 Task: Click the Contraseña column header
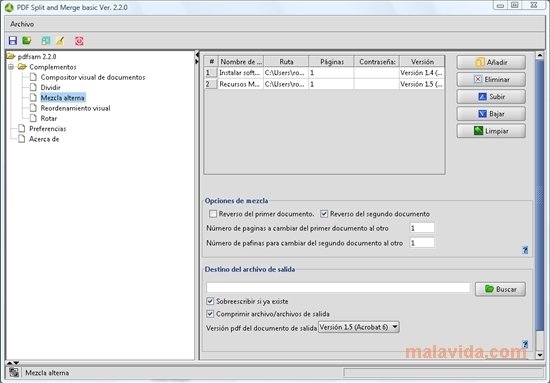tap(377, 61)
